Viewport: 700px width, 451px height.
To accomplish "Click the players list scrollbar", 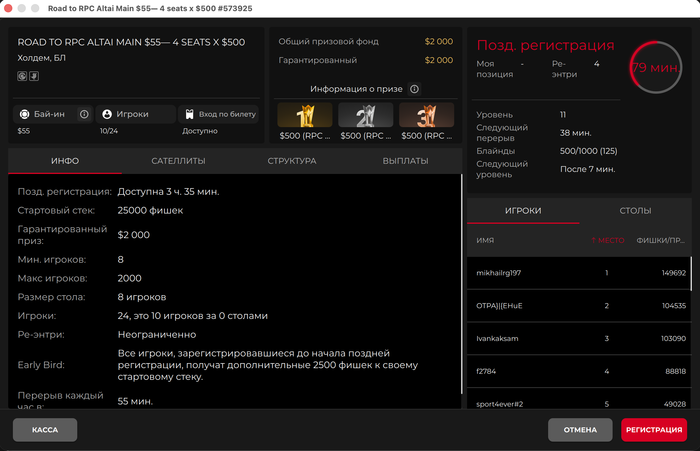I will point(691,273).
